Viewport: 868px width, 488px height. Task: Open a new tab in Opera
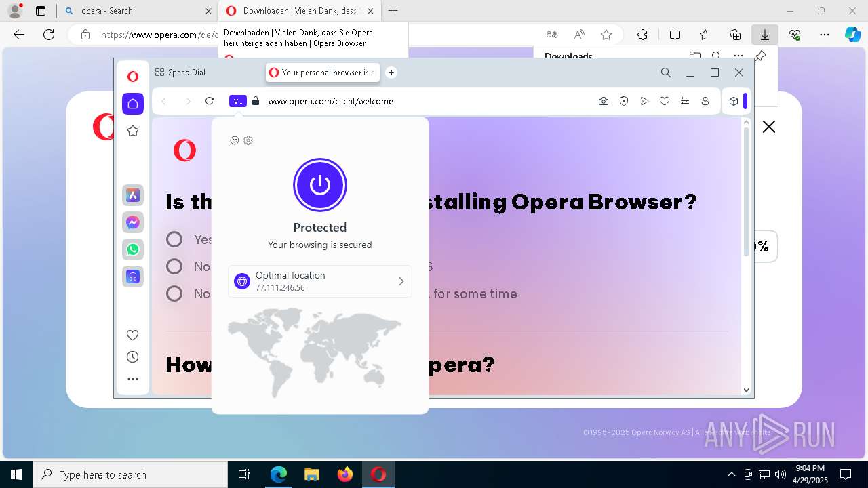(x=391, y=73)
